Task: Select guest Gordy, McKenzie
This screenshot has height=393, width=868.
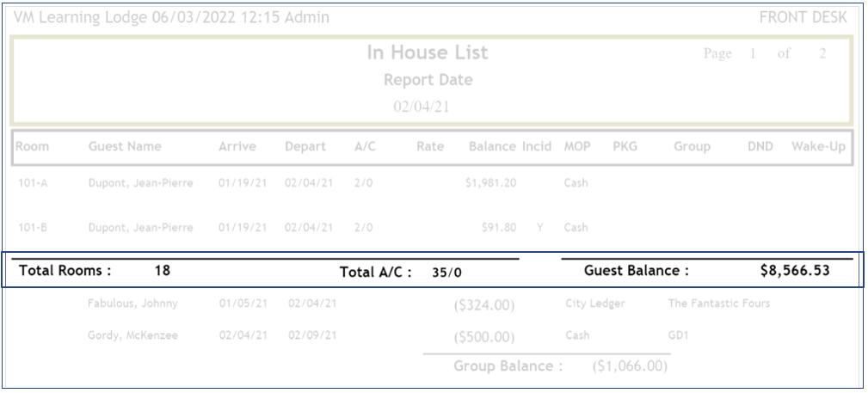Action: [x=132, y=335]
